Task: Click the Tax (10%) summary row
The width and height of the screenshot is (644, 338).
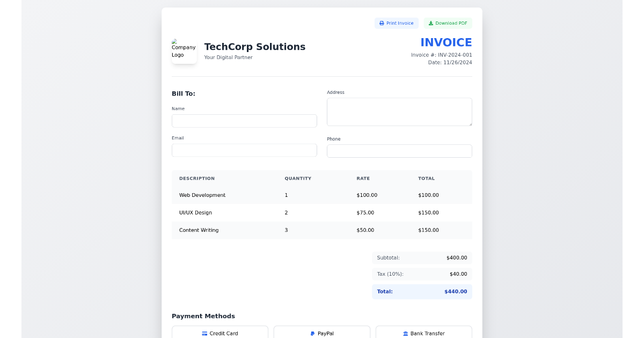Action: coord(422,274)
